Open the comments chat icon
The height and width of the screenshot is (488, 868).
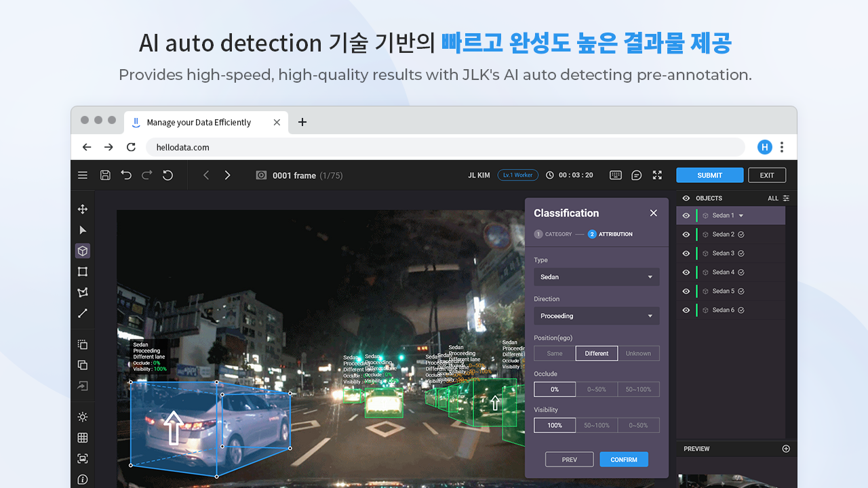pos(637,175)
